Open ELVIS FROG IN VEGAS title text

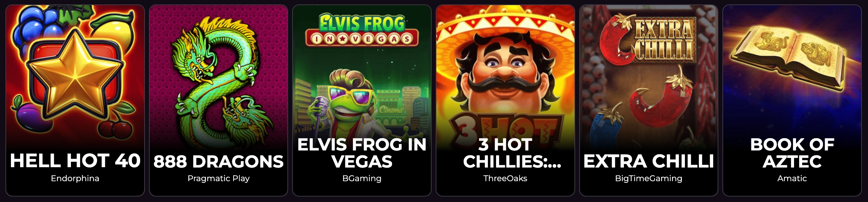pos(362,153)
